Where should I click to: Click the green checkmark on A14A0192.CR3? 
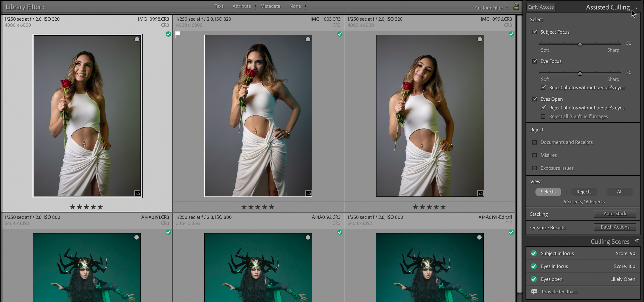(x=339, y=232)
